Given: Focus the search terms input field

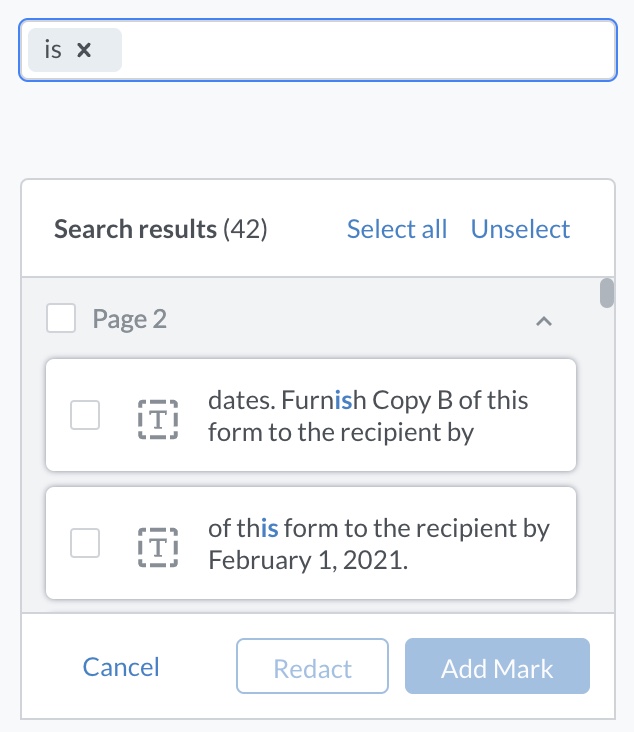Looking at the screenshot, I should (x=368, y=50).
